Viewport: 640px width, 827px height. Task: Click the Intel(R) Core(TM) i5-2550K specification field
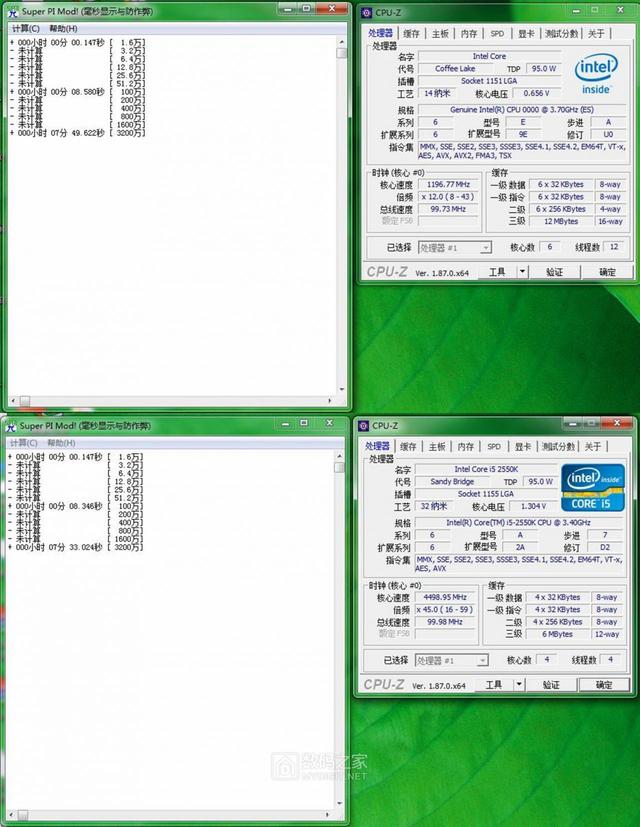pyautogui.click(x=519, y=523)
